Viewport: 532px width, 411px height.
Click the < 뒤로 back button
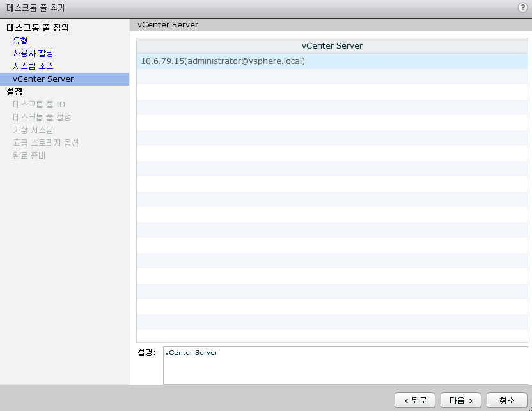[414, 401]
